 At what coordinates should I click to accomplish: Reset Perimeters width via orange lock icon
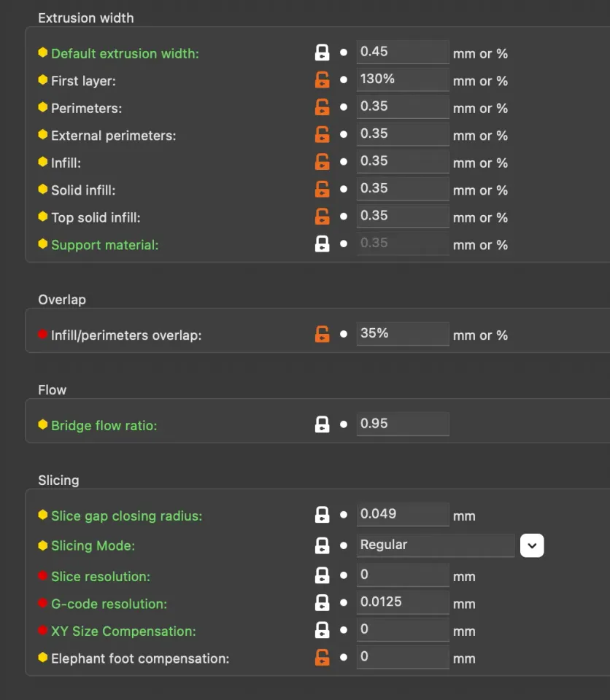(322, 107)
